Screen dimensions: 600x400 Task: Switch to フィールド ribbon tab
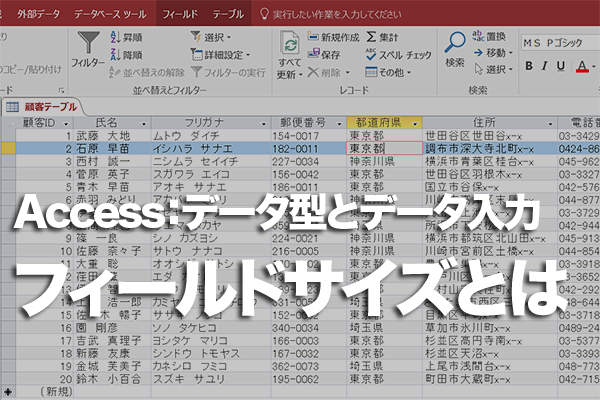point(180,14)
